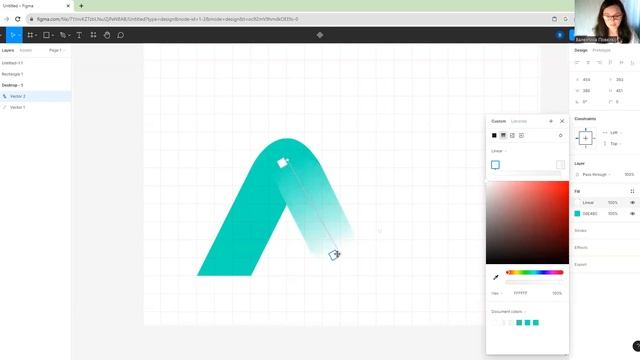Open Pass through blend mode dropdown
Screen dimensions: 640x360
tap(596, 174)
